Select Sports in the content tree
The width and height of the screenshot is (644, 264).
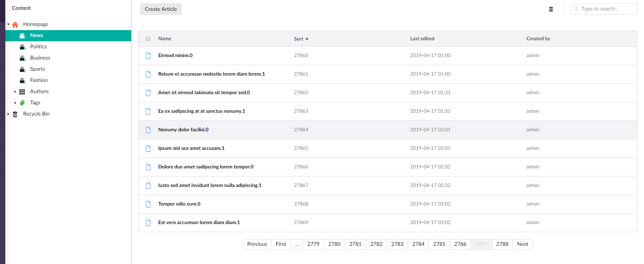tap(38, 69)
